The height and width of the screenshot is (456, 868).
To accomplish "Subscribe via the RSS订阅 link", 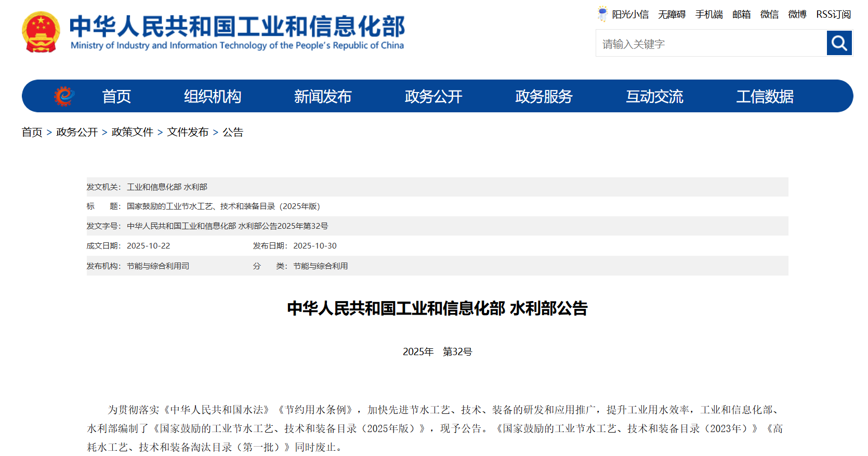I will pyautogui.click(x=833, y=15).
